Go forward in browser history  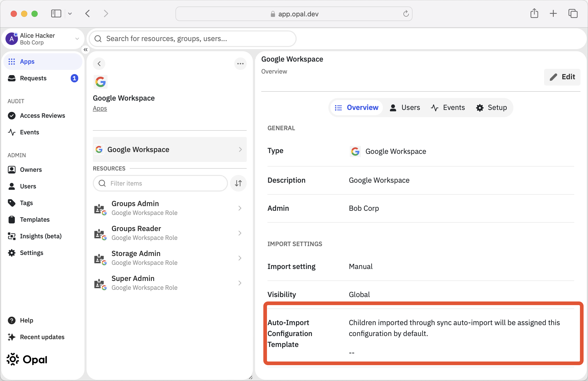(106, 14)
